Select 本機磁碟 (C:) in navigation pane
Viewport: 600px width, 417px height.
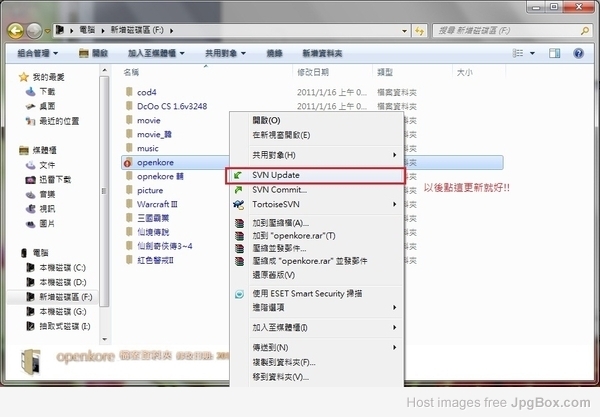point(62,268)
